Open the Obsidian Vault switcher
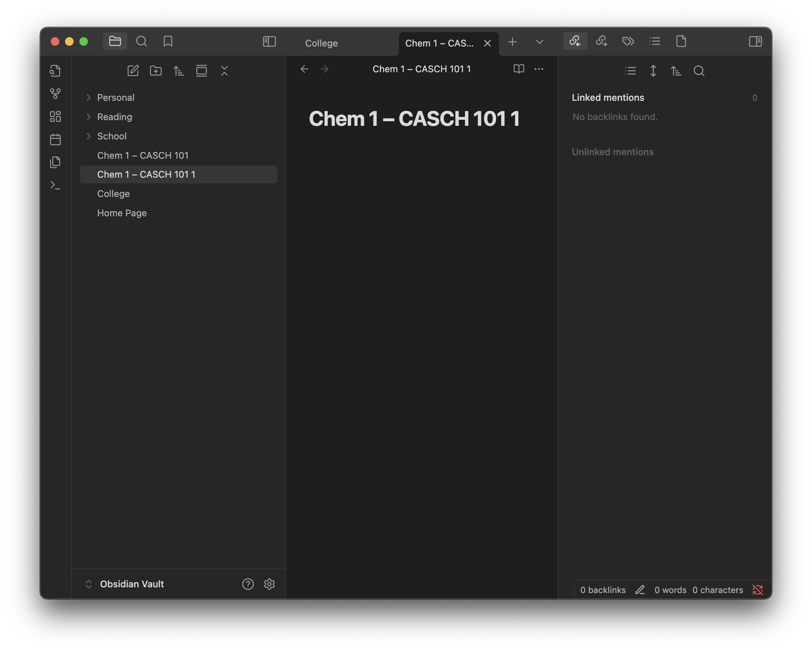The height and width of the screenshot is (652, 812). 132,584
